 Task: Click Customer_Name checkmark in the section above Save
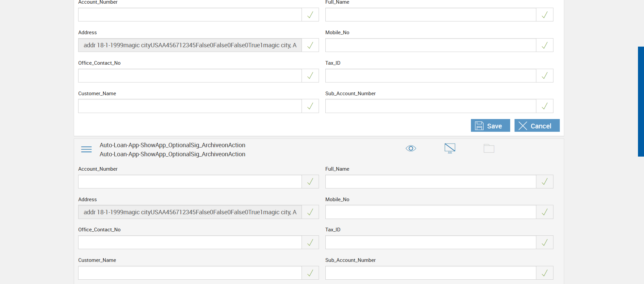pyautogui.click(x=310, y=106)
